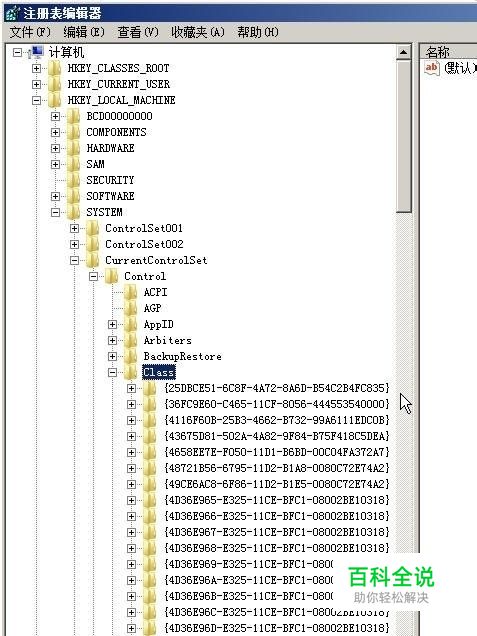Click the 名称 column header

448,52
